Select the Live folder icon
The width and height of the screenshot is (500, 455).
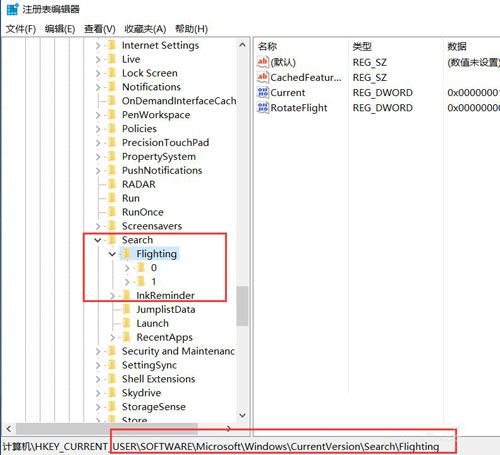point(112,59)
